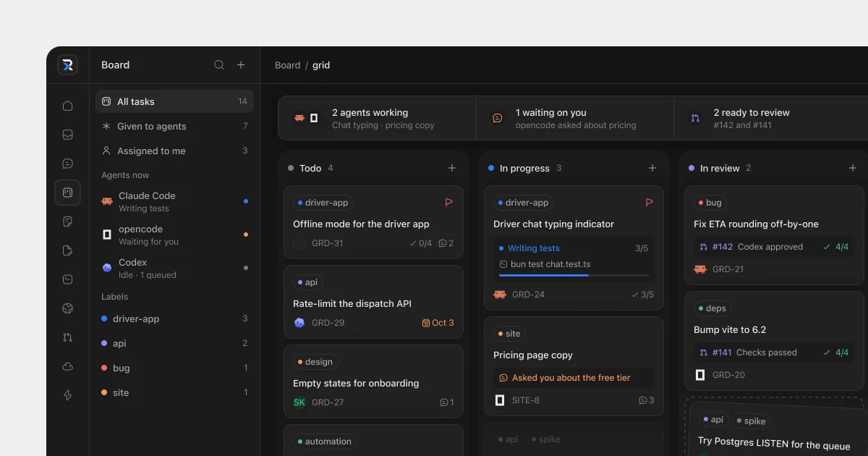Screen dimensions: 868x456
Task: Click the Todo column header
Action: click(373, 168)
